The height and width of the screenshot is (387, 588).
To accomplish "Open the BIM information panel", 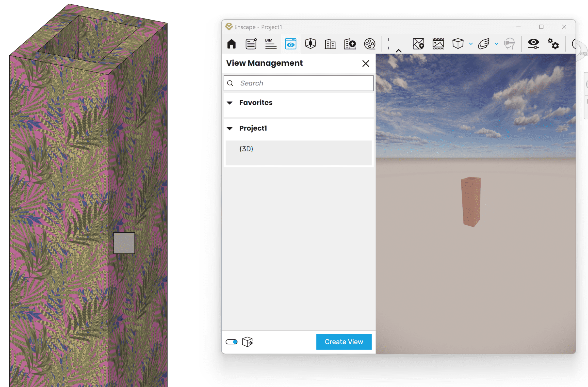I will point(271,44).
